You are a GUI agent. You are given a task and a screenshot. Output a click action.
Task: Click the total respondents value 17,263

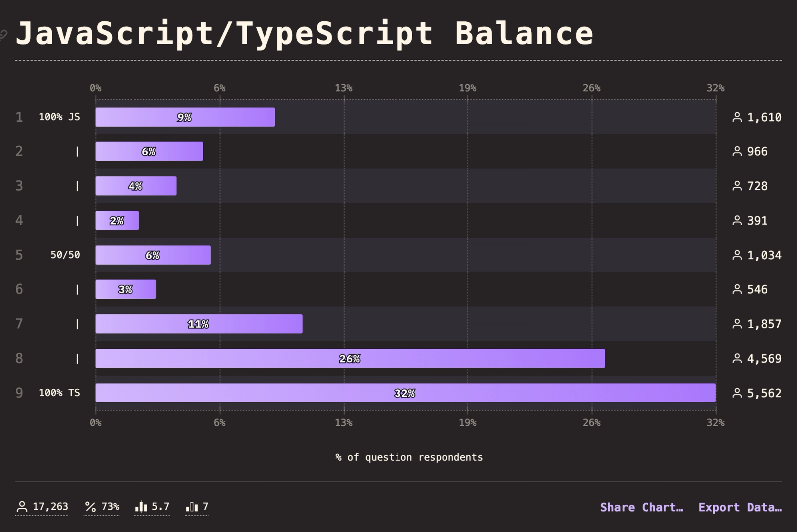[50, 507]
